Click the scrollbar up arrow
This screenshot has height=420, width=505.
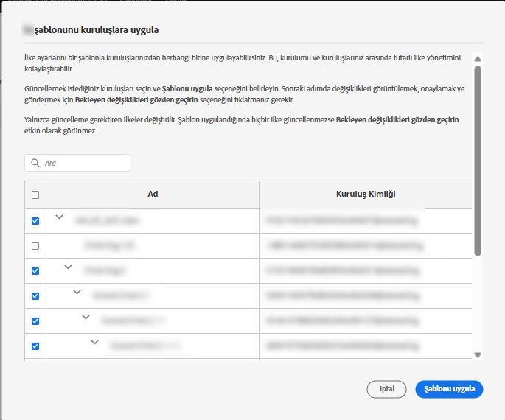[478, 59]
